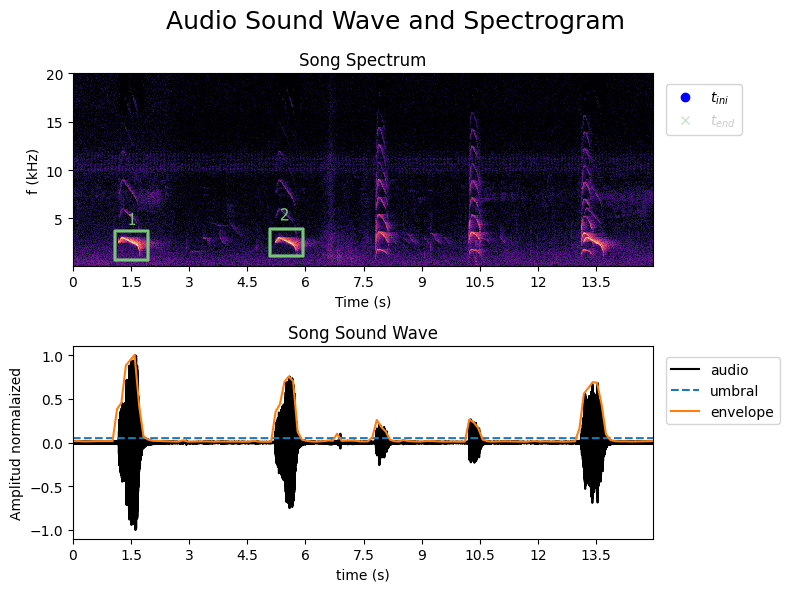789x592 pixels.
Task: Click the green number 1 label above box
Action: point(131,219)
